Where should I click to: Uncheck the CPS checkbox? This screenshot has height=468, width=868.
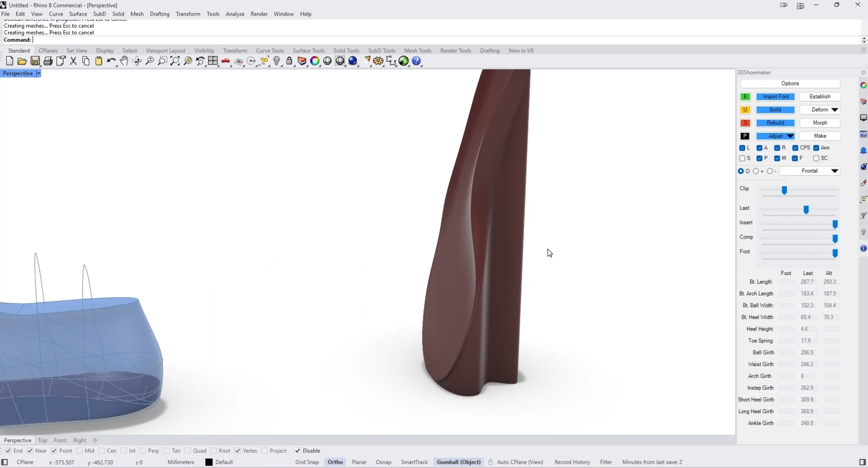click(795, 148)
